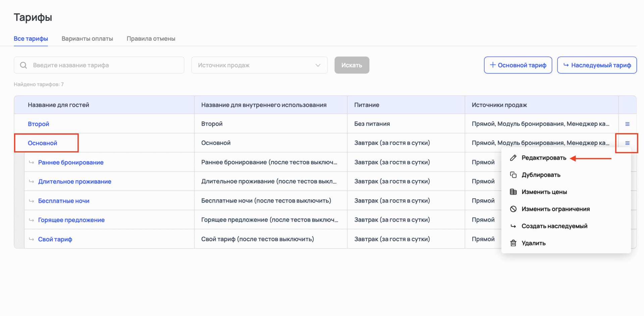Open the hamburger menu for the Второй tariff

[x=627, y=124]
